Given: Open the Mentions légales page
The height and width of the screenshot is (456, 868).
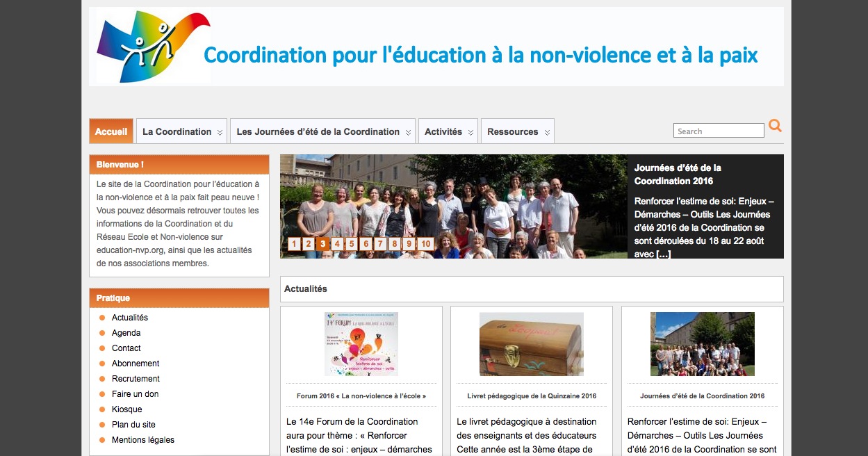Looking at the screenshot, I should (142, 440).
